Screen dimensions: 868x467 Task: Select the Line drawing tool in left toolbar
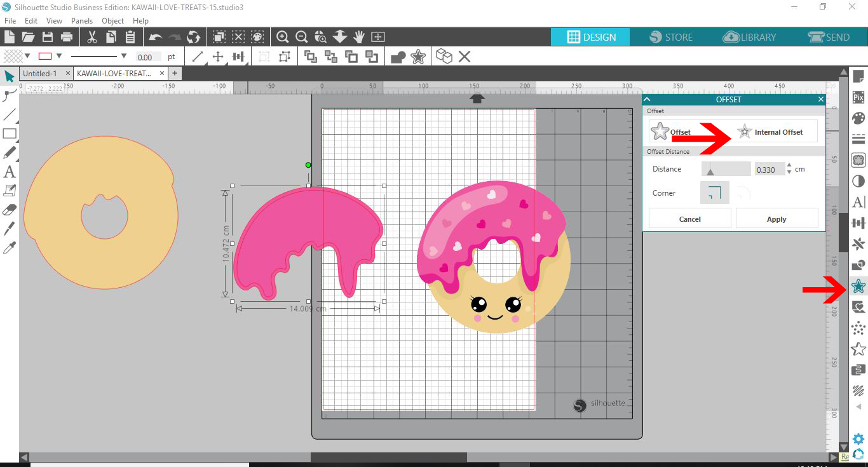pyautogui.click(x=10, y=114)
